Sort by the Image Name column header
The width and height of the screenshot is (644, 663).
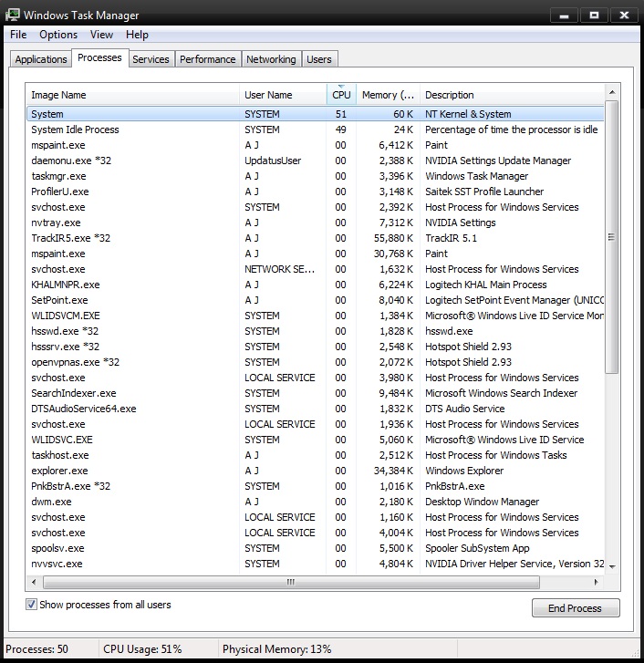(132, 95)
